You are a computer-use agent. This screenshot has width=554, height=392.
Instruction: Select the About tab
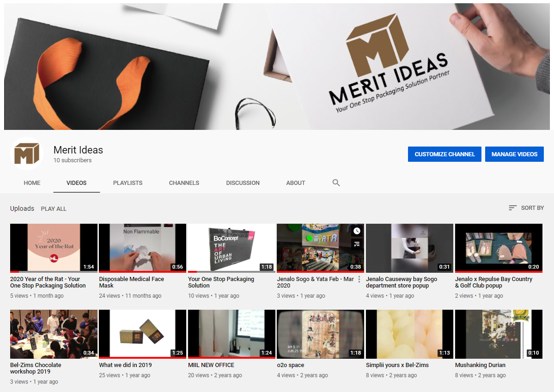pos(295,183)
